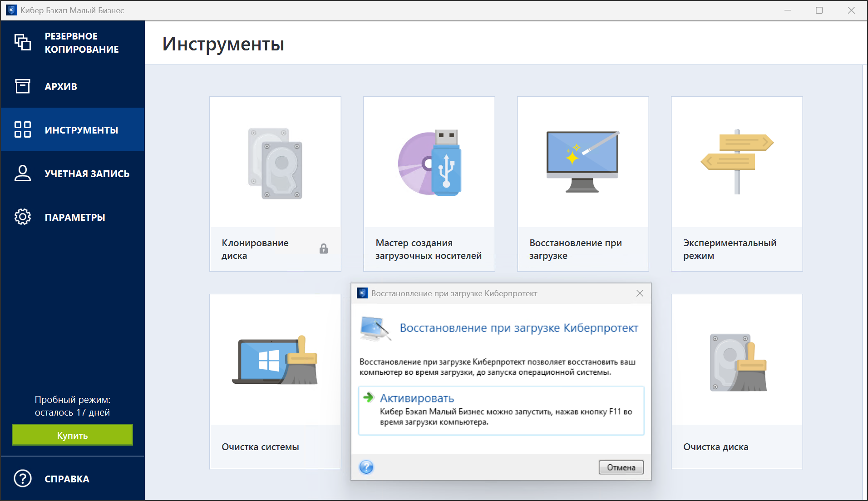The image size is (868, 501).
Task: Close the Восстановление при загрузке dialog
Action: coord(640,293)
